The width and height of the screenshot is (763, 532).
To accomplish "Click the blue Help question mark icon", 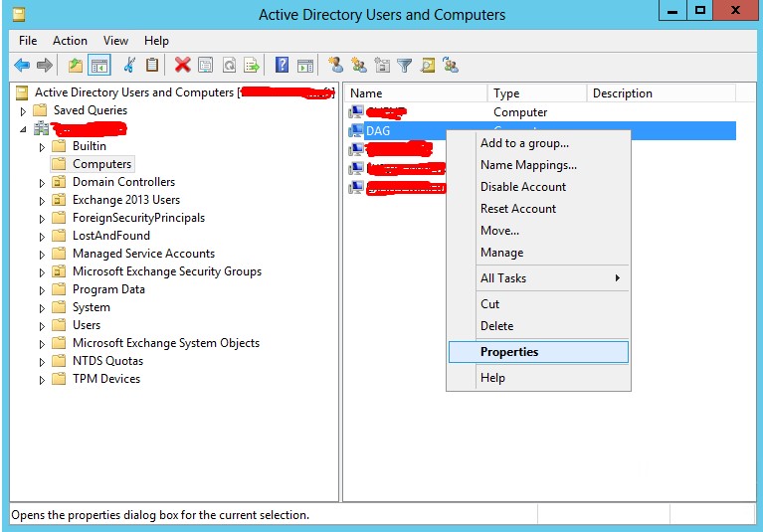I will (x=282, y=66).
